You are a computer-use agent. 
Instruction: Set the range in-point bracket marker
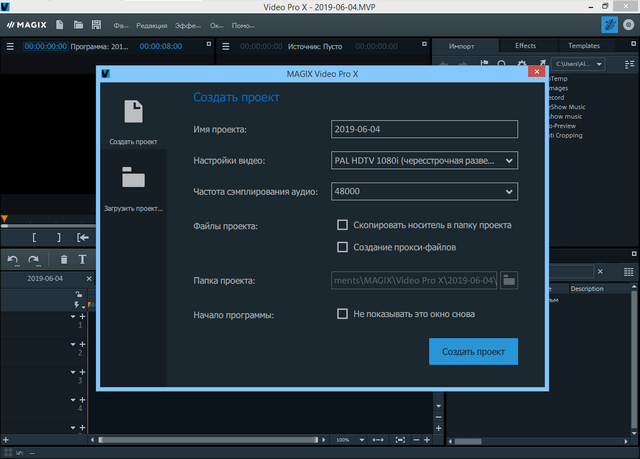34,237
